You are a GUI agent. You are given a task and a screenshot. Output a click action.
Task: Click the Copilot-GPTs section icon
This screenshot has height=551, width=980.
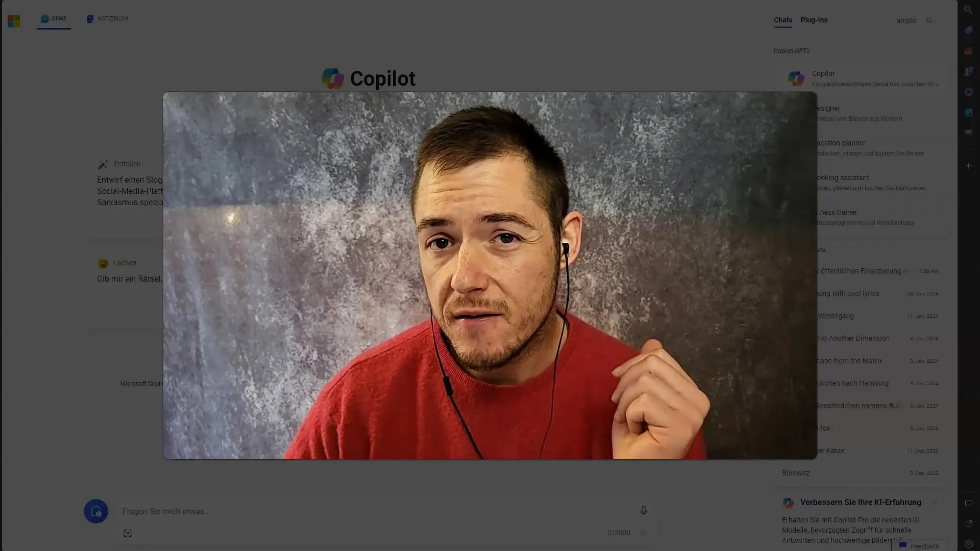(796, 79)
